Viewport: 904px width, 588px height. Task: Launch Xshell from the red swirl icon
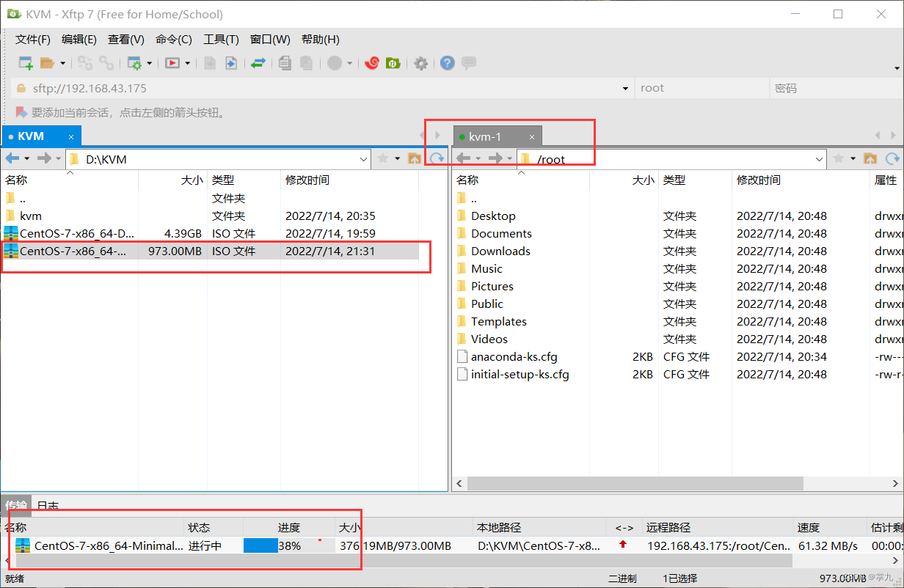click(x=372, y=63)
